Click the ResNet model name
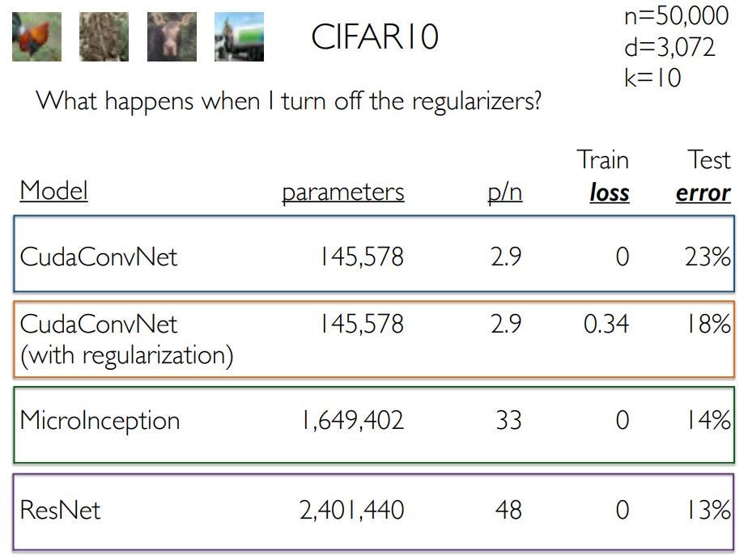748x560 pixels. click(60, 510)
